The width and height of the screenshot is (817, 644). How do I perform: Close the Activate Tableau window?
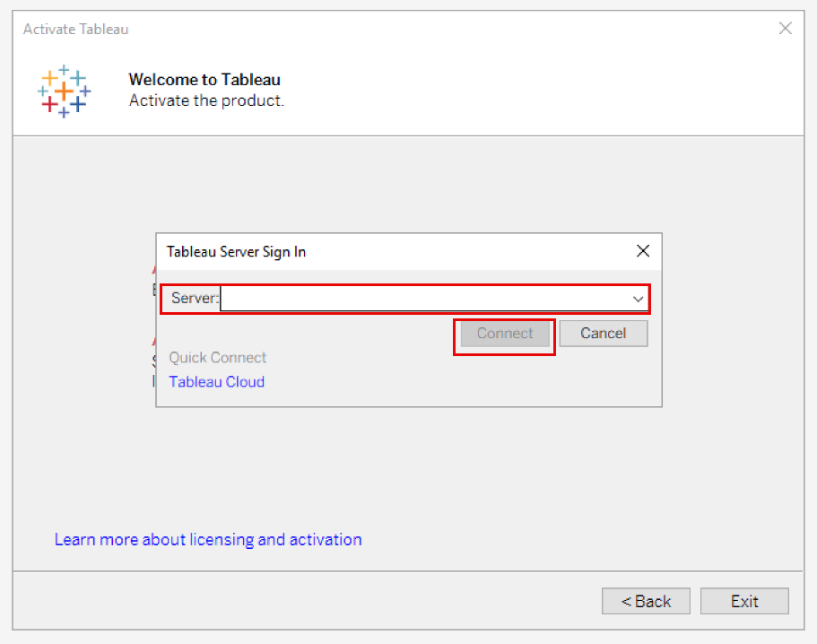(786, 28)
